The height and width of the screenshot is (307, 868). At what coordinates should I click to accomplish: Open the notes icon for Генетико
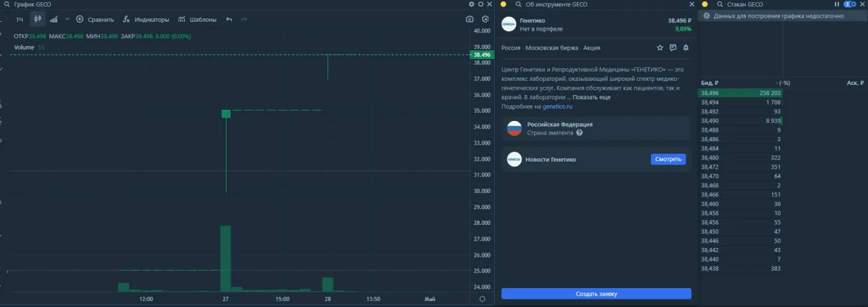coord(673,48)
